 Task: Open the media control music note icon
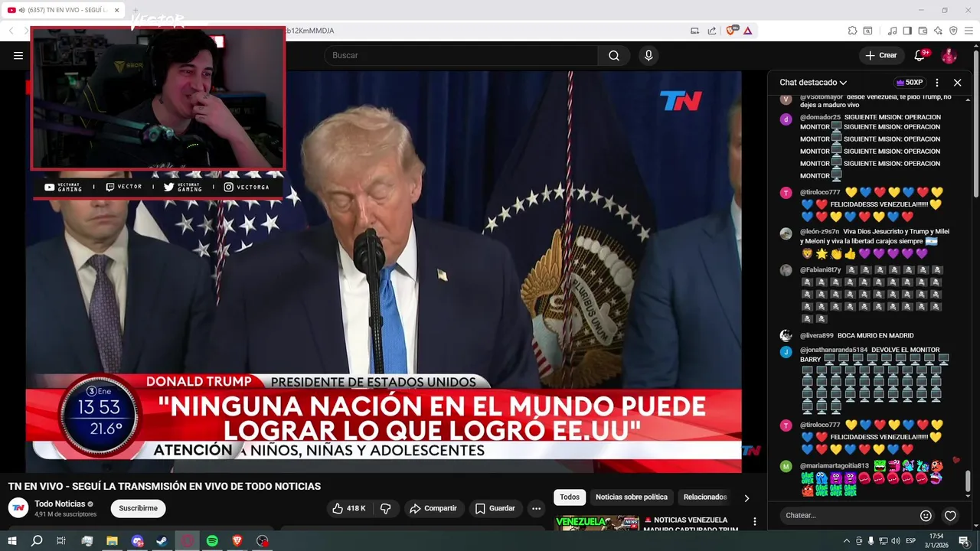click(x=892, y=31)
